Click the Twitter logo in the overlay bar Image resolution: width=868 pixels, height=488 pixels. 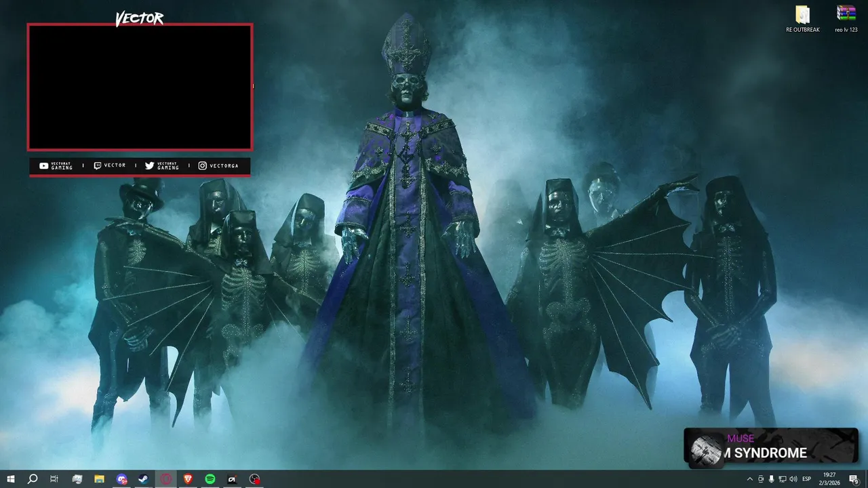(x=149, y=165)
